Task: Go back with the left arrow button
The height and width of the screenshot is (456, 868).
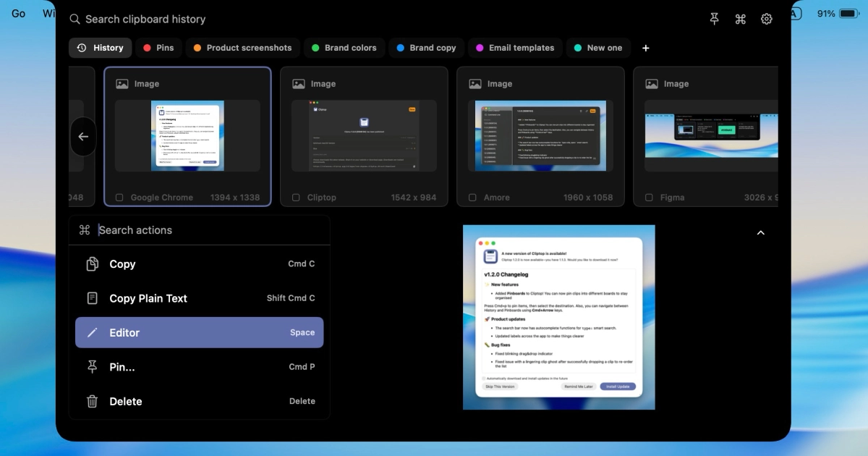Action: (x=83, y=136)
